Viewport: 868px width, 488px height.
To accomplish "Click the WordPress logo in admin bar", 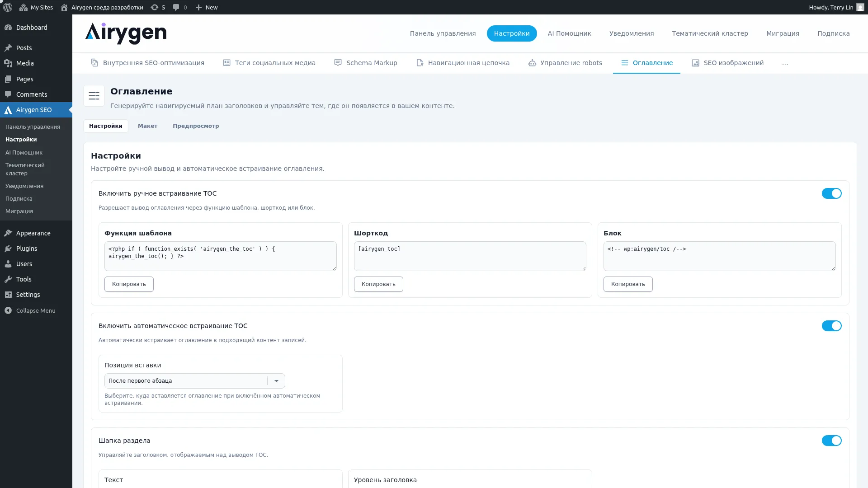I will [x=7, y=7].
